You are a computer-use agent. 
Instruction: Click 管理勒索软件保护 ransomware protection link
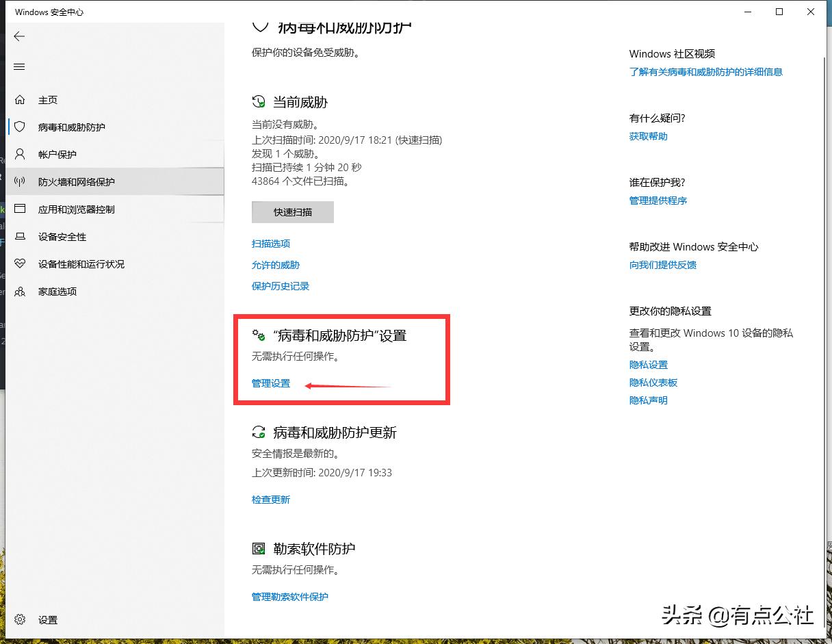290,597
